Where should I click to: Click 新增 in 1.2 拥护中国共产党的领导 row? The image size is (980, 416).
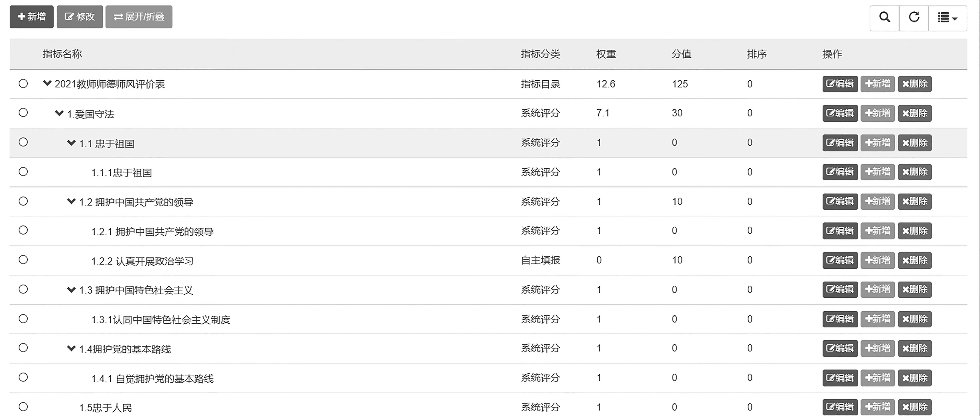878,202
